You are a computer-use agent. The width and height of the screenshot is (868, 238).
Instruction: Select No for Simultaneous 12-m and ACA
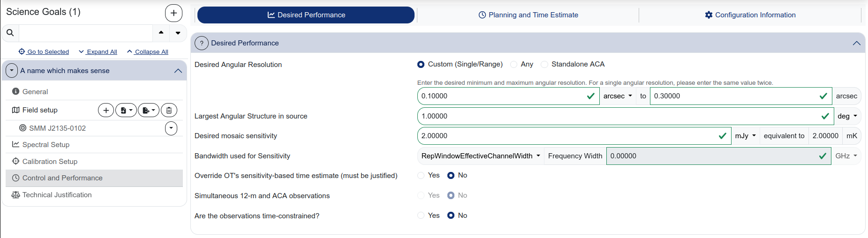pos(451,195)
